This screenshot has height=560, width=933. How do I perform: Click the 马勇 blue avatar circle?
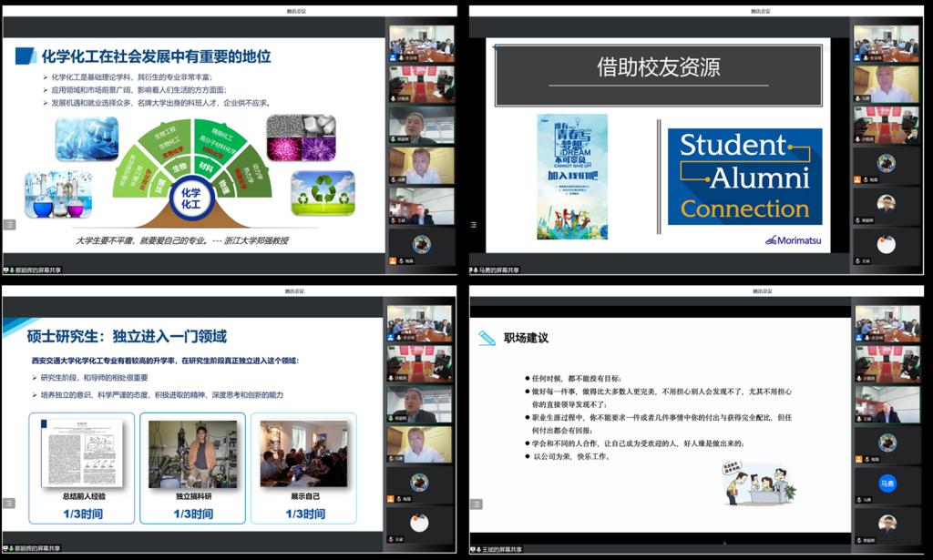[x=887, y=484]
